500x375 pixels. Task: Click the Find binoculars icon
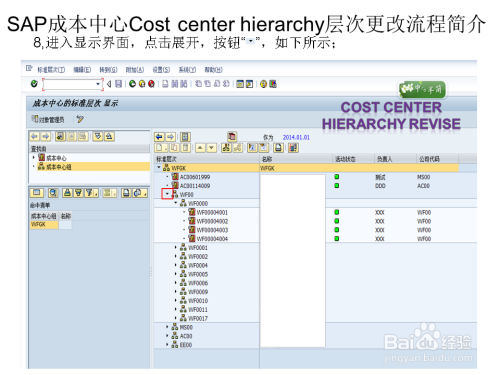[174, 84]
